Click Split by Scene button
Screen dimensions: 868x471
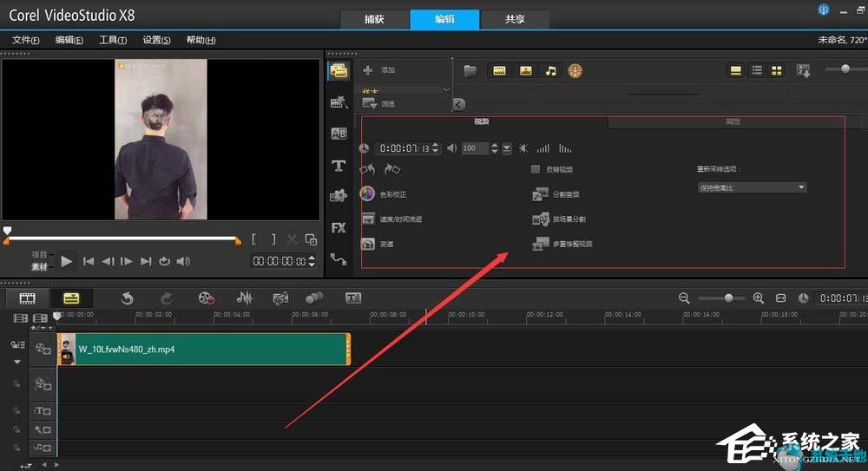pos(558,219)
